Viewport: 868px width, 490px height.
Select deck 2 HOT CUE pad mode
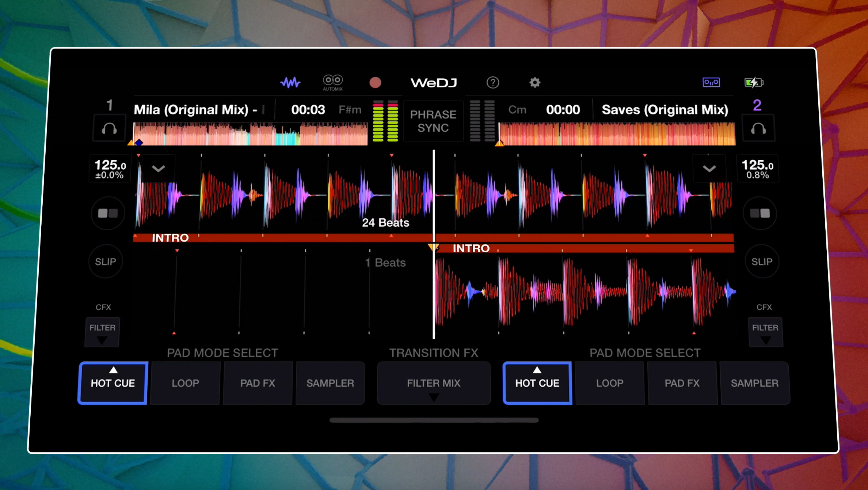point(537,383)
